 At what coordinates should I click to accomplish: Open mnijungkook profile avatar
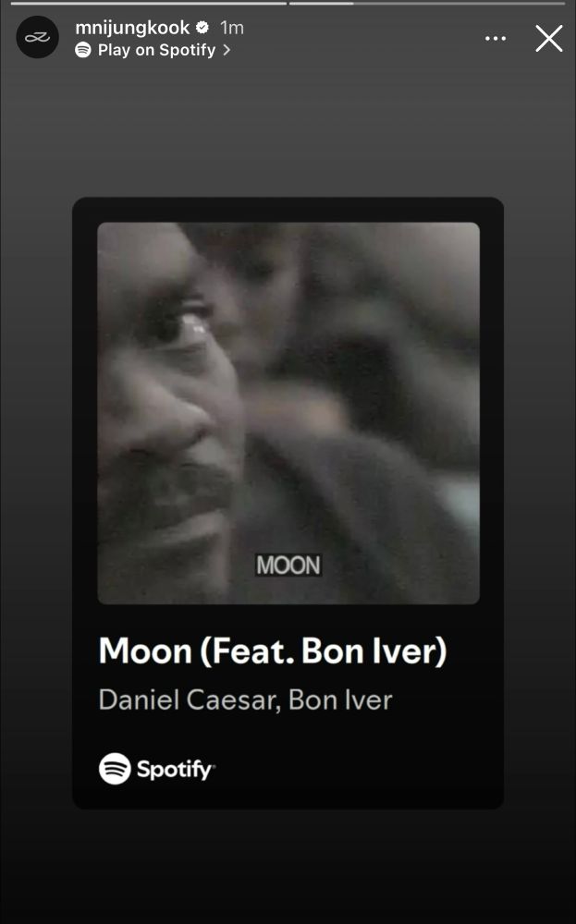pyautogui.click(x=37, y=37)
